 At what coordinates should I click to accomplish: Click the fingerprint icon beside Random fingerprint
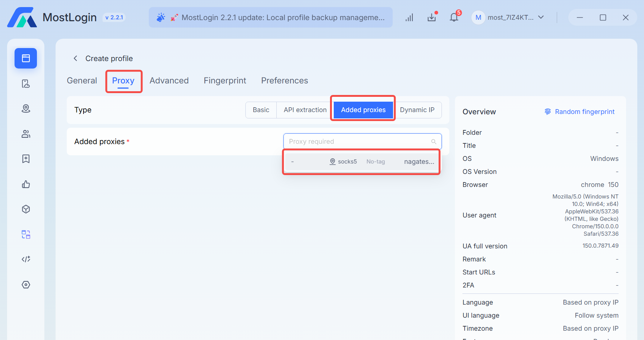click(547, 112)
